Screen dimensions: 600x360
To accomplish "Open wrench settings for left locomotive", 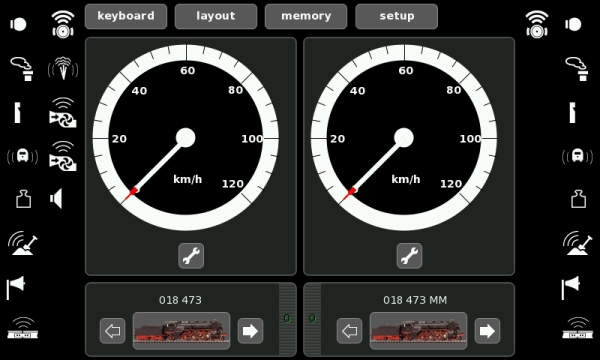I will click(191, 256).
